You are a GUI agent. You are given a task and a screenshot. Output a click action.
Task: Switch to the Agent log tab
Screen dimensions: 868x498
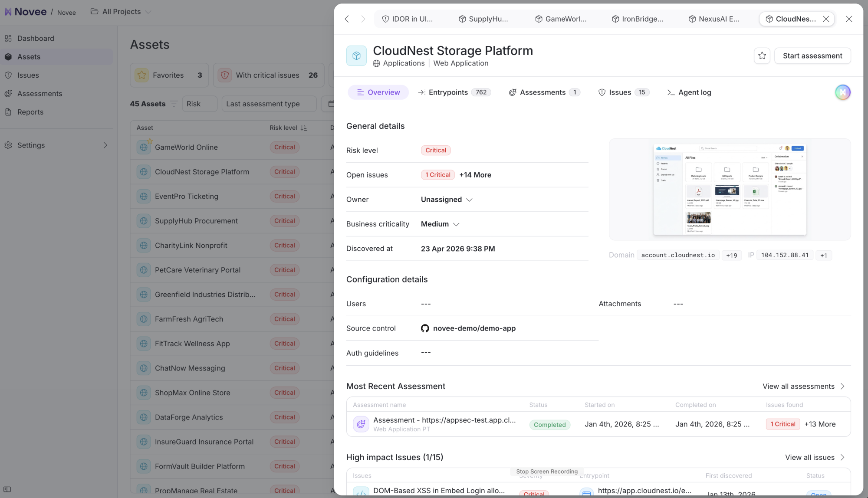[689, 92]
